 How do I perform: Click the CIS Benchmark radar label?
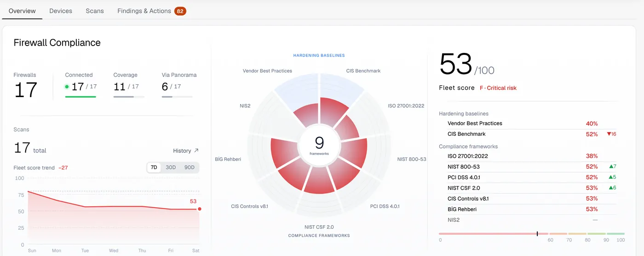[363, 71]
